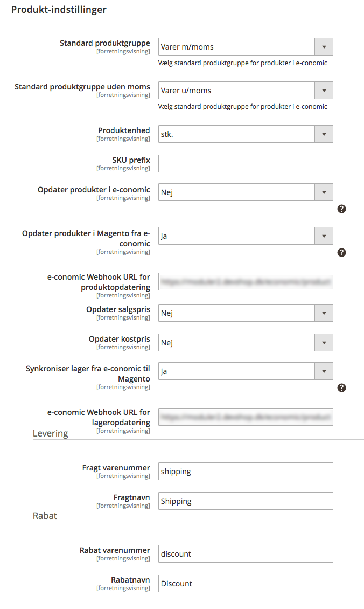Click the Fragt varenummer field containing shipping
364x609 pixels.
246,471
